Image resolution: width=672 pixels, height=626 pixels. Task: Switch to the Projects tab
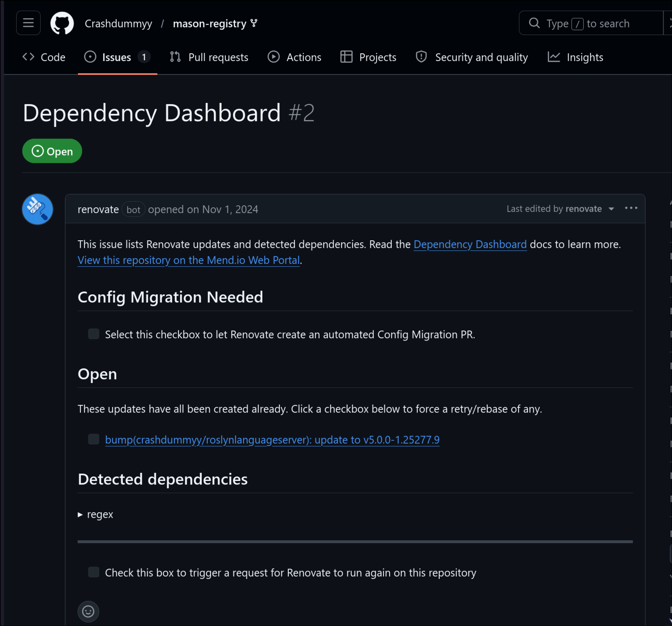coord(368,57)
